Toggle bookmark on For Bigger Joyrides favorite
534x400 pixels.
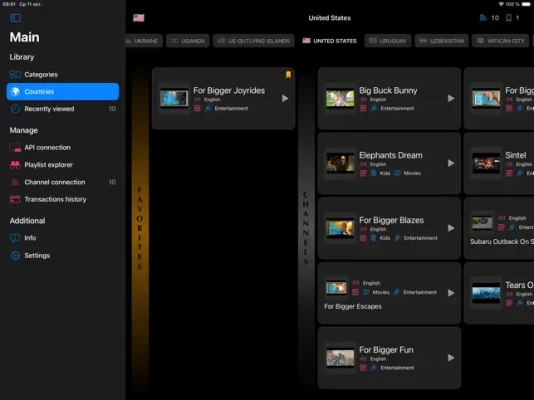click(288, 75)
